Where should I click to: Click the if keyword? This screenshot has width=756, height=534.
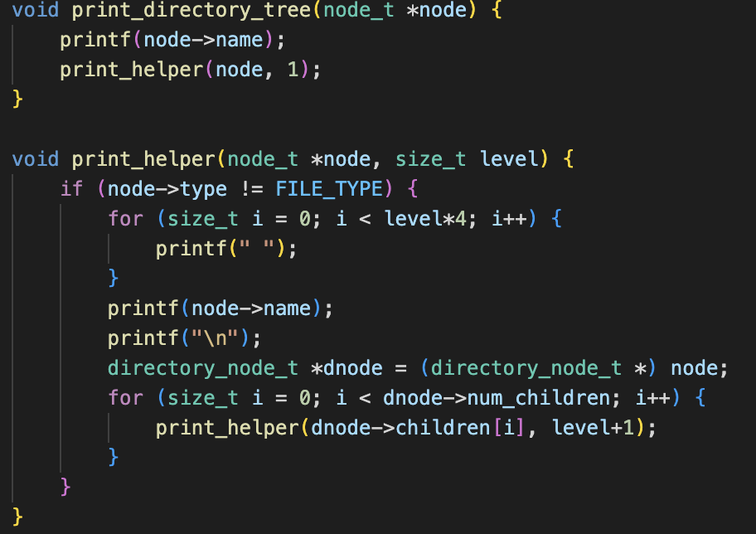pos(72,189)
